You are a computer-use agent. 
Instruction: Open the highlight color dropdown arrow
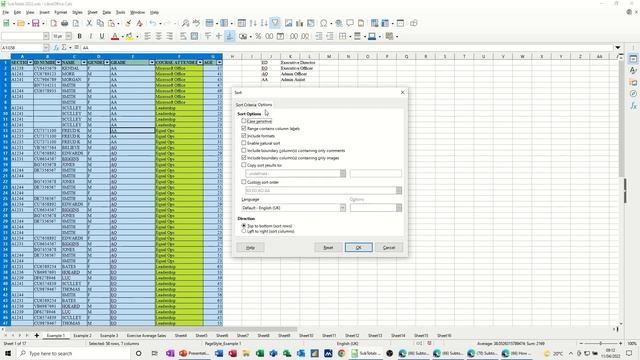(x=137, y=37)
